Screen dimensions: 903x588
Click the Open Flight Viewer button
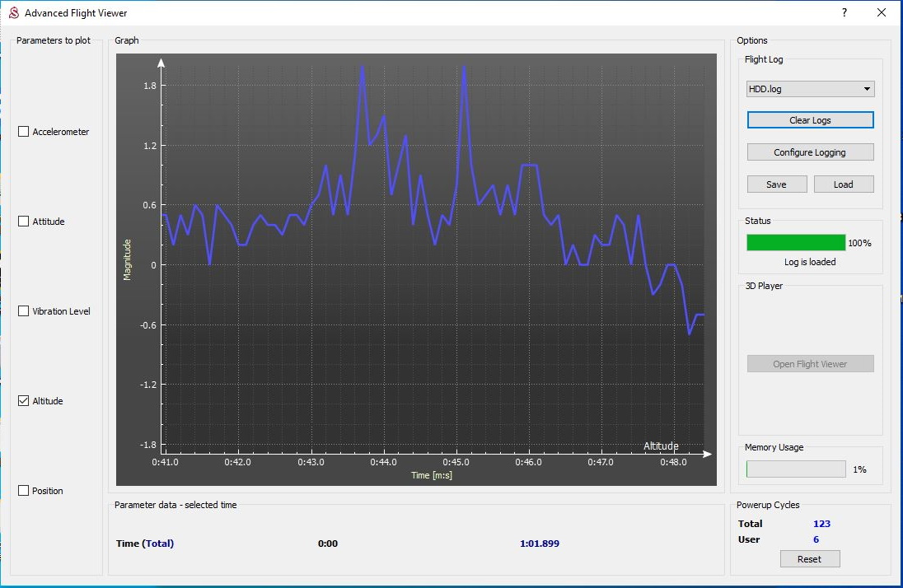(810, 364)
